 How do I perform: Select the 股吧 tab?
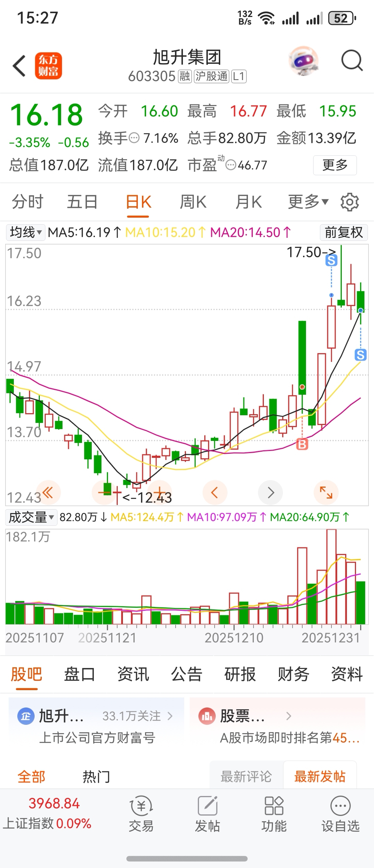coord(26,674)
